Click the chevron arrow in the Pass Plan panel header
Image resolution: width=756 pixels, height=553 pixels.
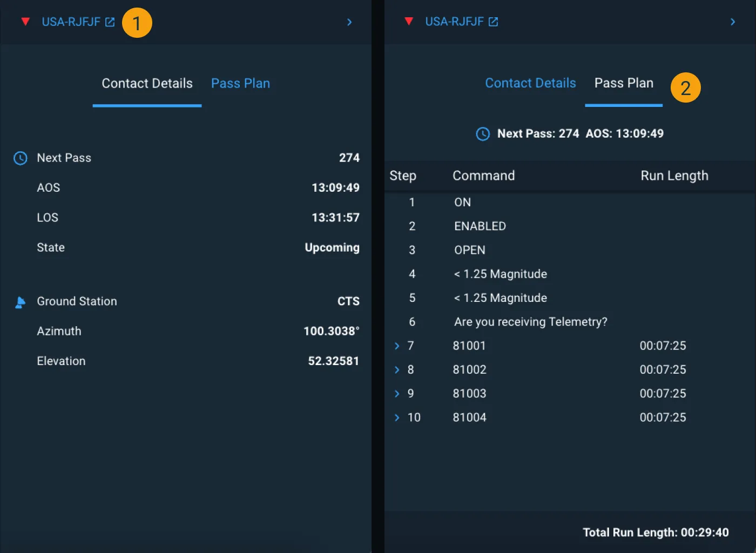point(732,22)
